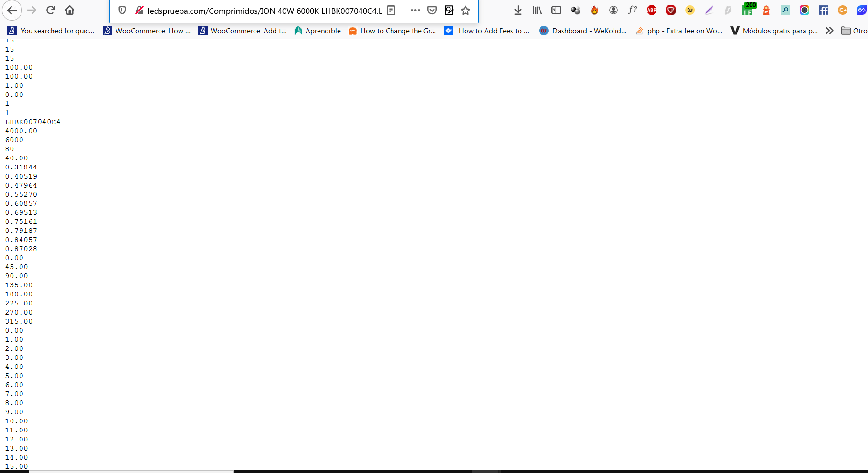Open the orange C+ extension

tap(843, 10)
